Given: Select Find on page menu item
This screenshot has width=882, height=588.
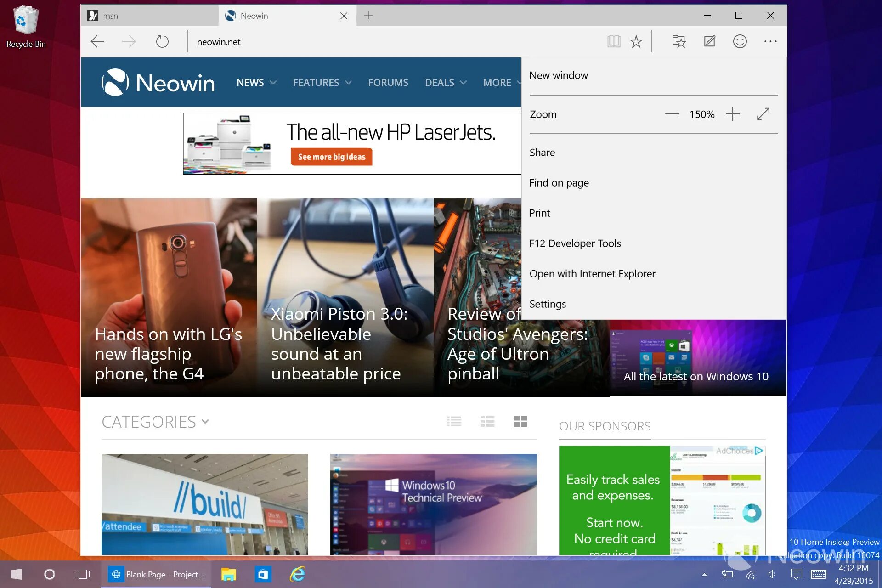Looking at the screenshot, I should 559,183.
